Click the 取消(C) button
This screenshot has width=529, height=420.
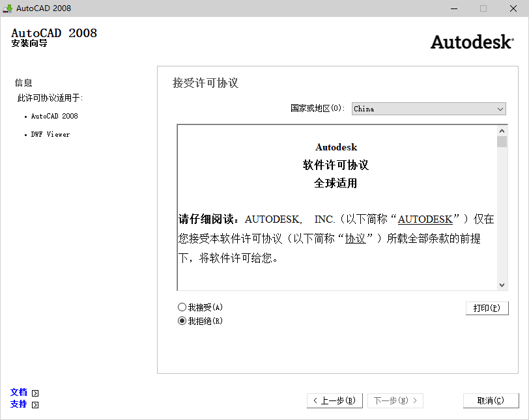[491, 400]
